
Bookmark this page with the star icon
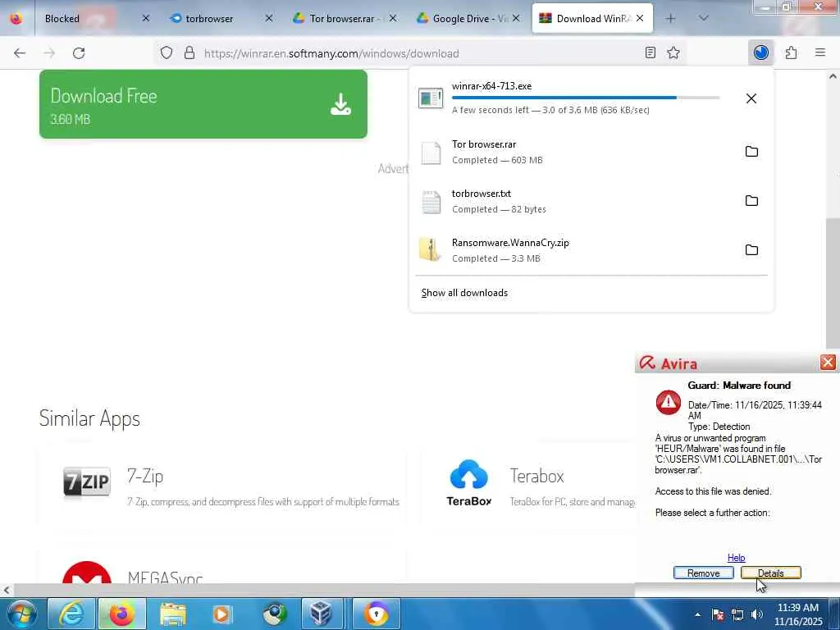pos(673,52)
